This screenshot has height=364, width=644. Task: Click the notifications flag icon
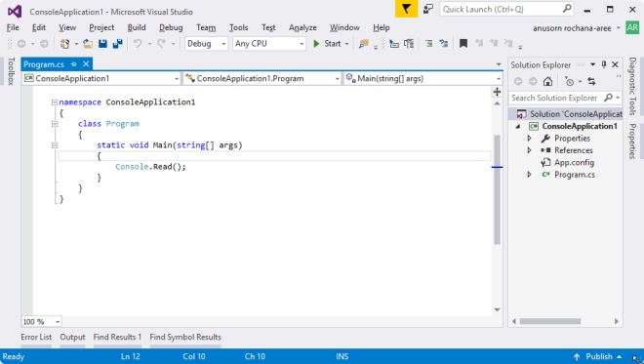406,9
